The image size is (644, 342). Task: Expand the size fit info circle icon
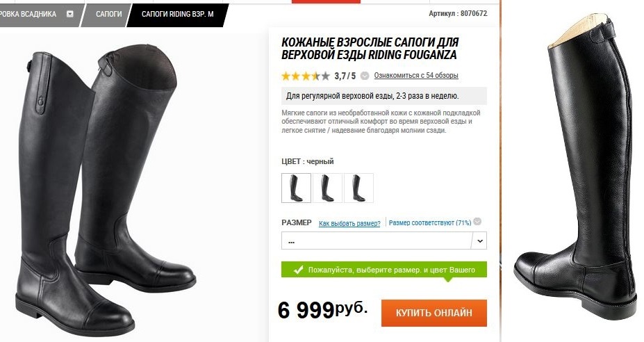[x=477, y=222]
